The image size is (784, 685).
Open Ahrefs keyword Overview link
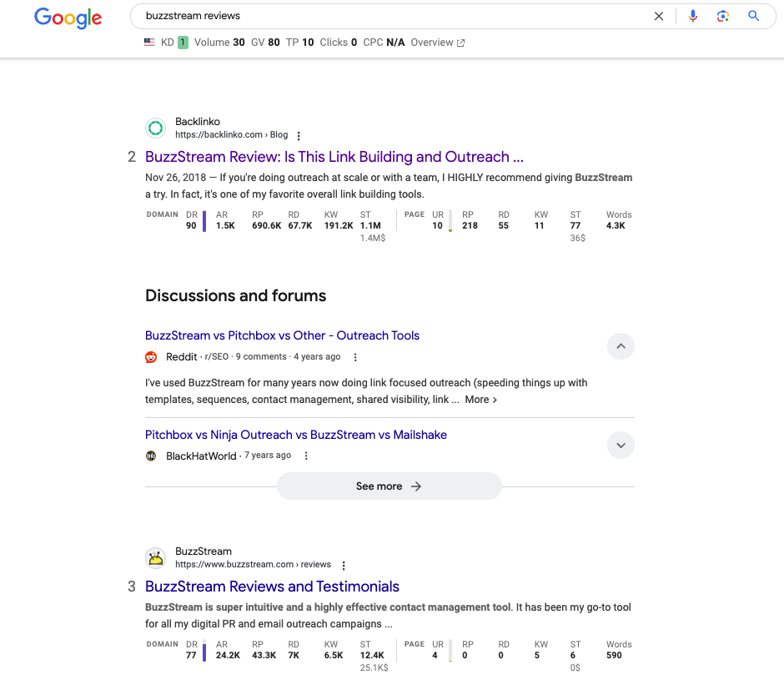tap(437, 43)
